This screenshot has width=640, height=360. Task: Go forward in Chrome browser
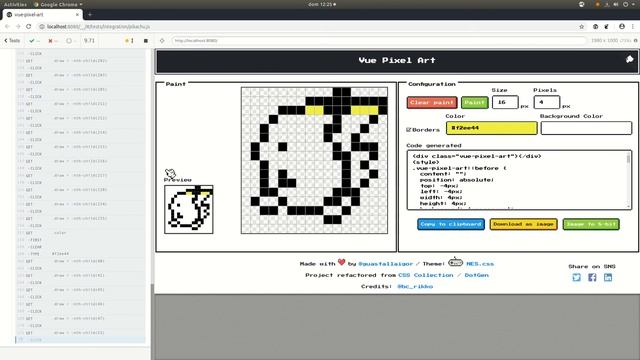[18, 27]
